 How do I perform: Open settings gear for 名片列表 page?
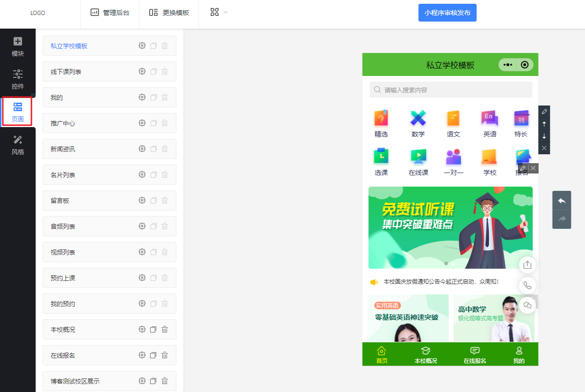pyautogui.click(x=142, y=174)
